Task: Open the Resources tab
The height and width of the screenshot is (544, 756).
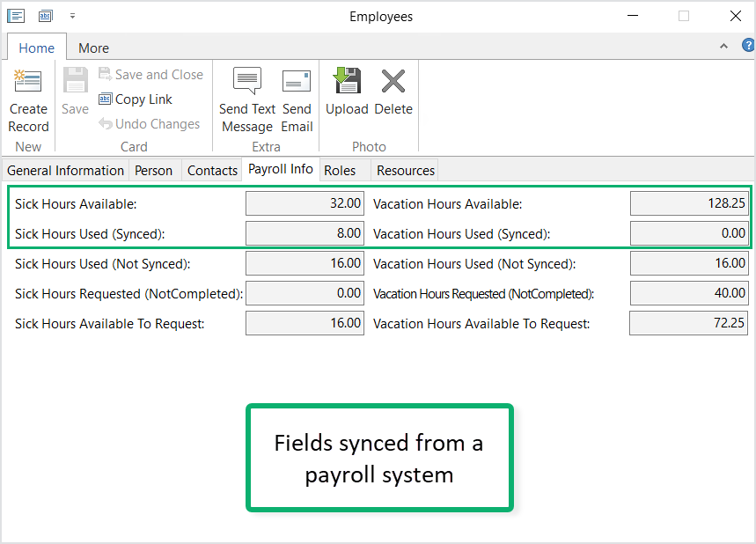Action: click(406, 170)
